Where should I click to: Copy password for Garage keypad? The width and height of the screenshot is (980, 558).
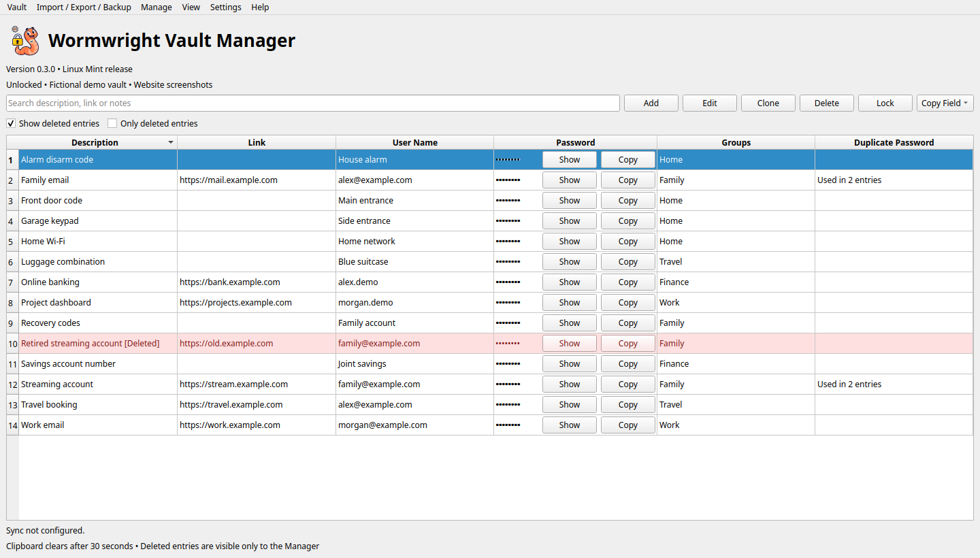click(x=628, y=221)
